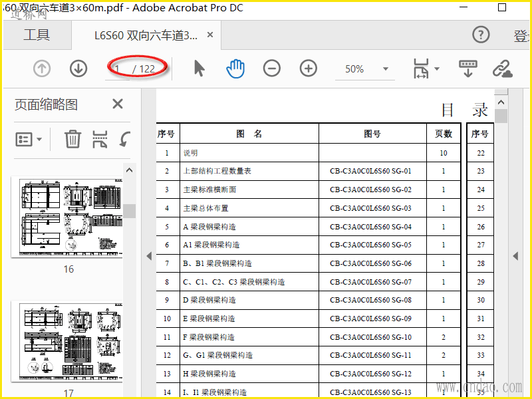This screenshot has height=399, width=532.
Task: Go to previous page arrow
Action: point(42,68)
